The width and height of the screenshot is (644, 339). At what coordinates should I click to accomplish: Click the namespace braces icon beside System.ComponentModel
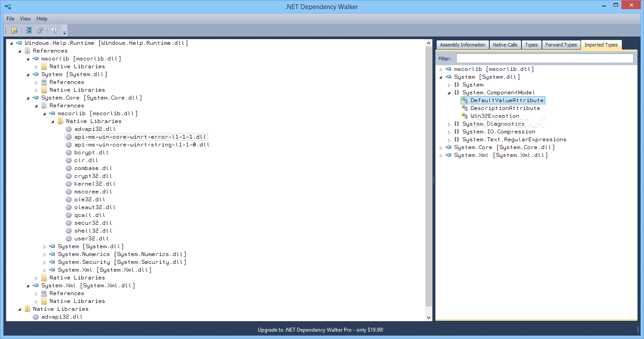pyautogui.click(x=457, y=93)
